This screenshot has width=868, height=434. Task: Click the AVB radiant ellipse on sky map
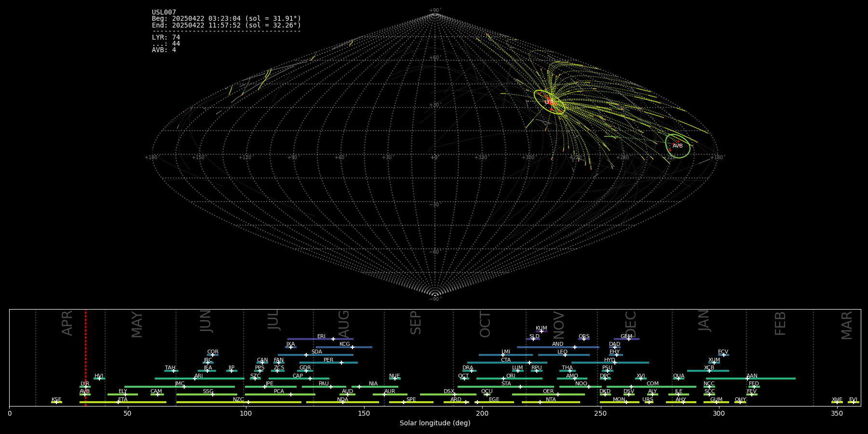(x=678, y=146)
